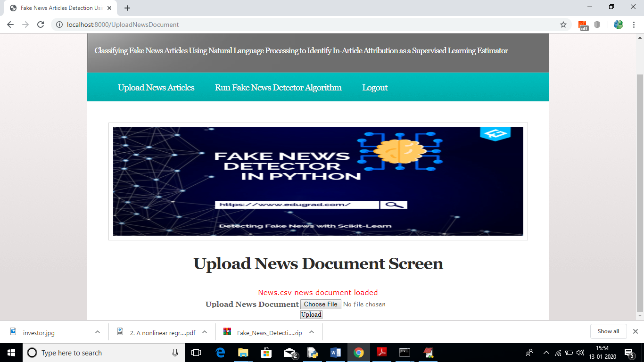The width and height of the screenshot is (644, 362).
Task: Open the PDF extension marked 'off'
Action: click(x=584, y=25)
